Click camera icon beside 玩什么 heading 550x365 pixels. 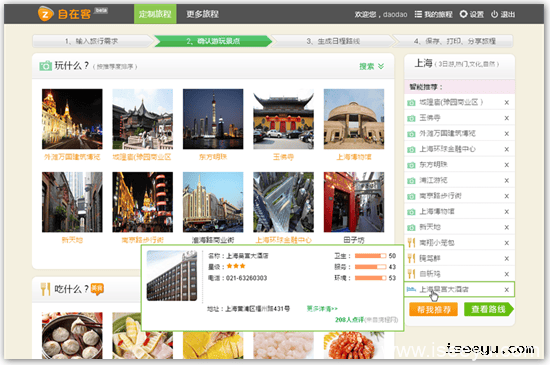pos(46,66)
